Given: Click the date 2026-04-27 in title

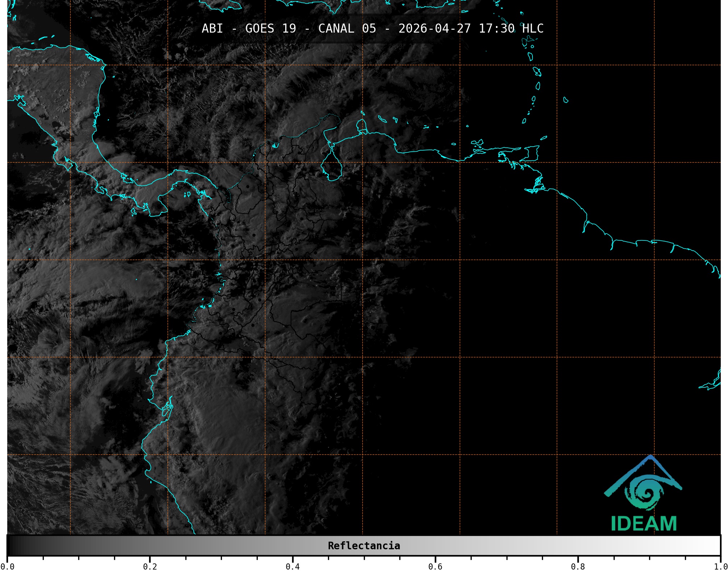Looking at the screenshot, I should 434,29.
